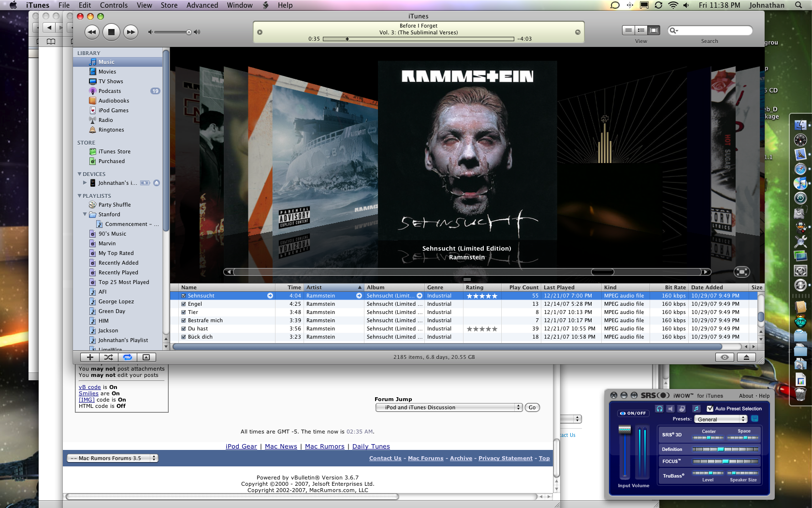Collapse the PLAYLISTS section
812x508 pixels.
[80, 196]
